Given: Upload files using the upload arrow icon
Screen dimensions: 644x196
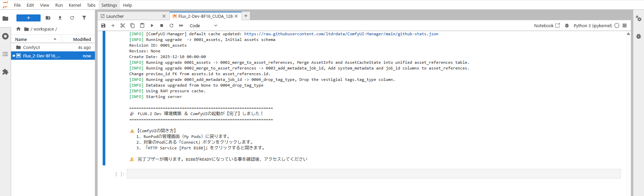Looking at the screenshot, I should 60,18.
